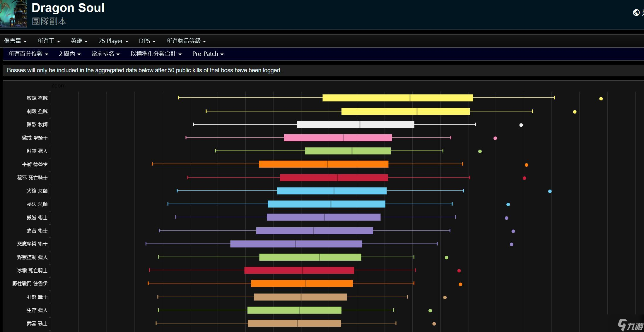The width and height of the screenshot is (644, 332).
Task: Click the tan 武器 戰士 box bar
Action: (x=294, y=323)
